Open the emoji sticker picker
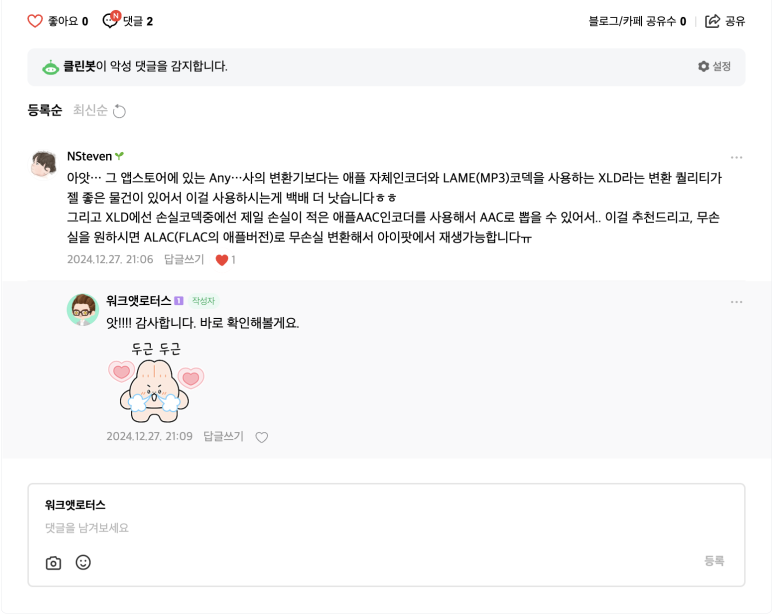This screenshot has height=615, width=773. [83, 562]
